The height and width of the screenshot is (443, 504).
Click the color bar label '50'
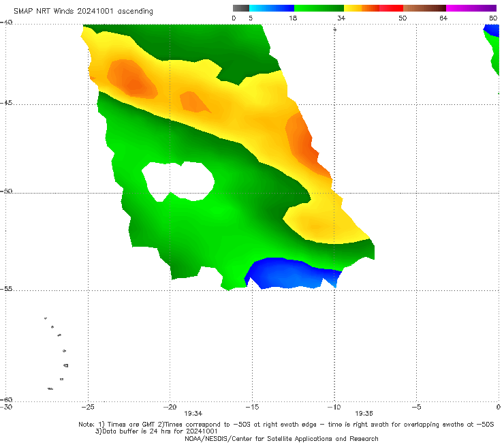click(x=403, y=18)
